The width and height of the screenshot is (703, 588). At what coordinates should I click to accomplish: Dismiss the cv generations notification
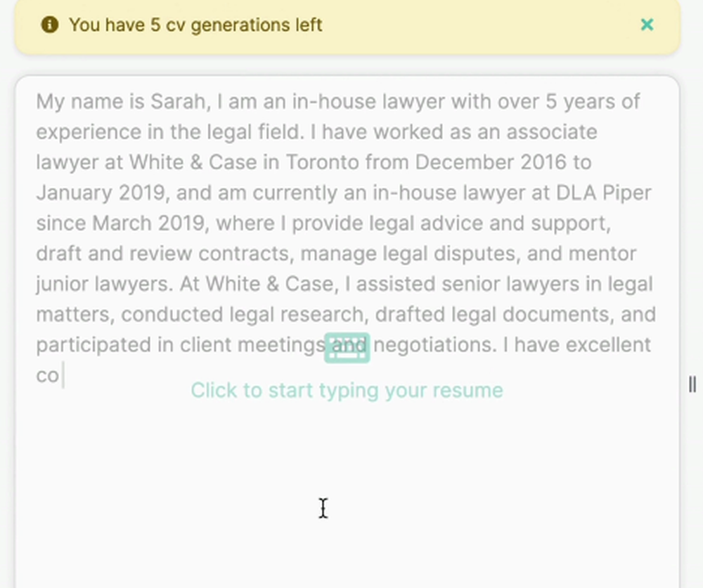click(x=647, y=25)
